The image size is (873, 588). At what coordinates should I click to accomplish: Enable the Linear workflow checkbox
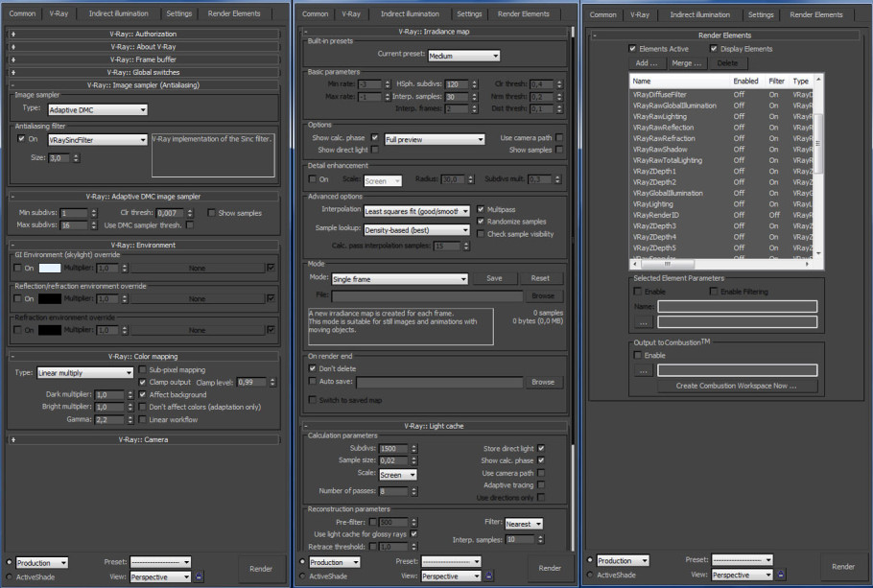point(143,419)
